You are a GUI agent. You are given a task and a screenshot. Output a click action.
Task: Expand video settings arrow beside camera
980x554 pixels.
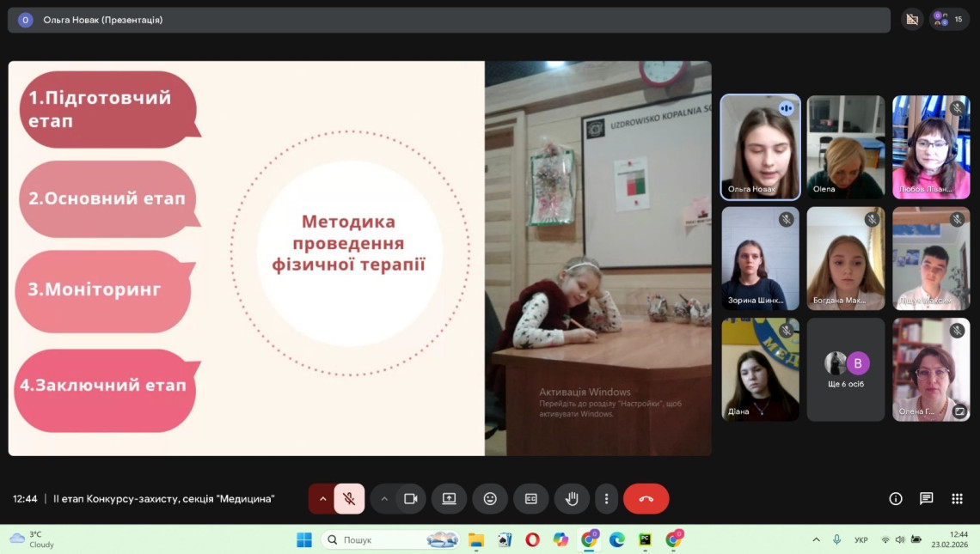(384, 499)
